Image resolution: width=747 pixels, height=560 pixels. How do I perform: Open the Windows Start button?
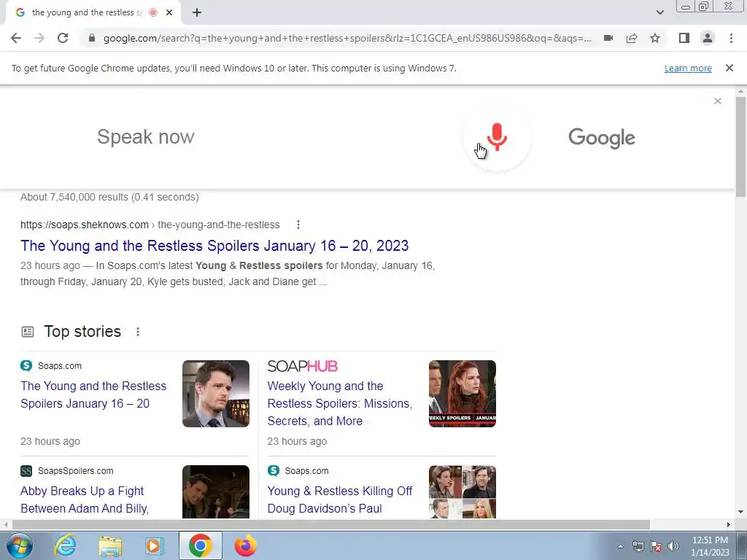(x=20, y=545)
